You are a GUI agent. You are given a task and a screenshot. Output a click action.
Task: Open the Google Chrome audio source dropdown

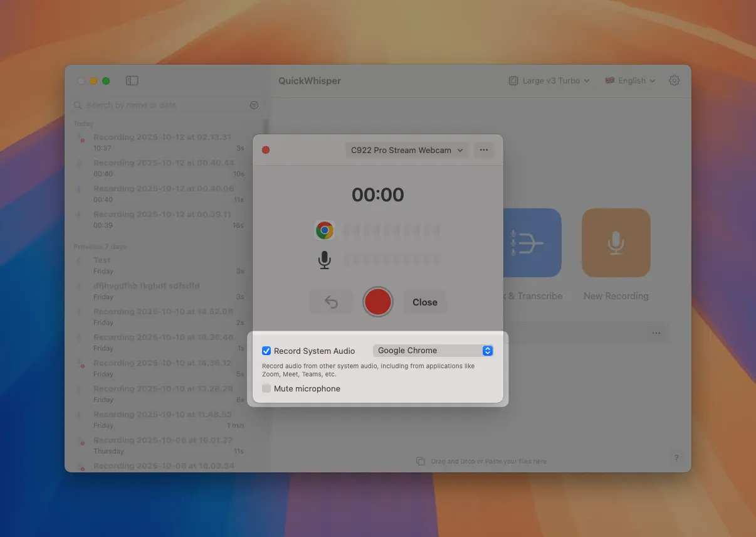point(433,351)
